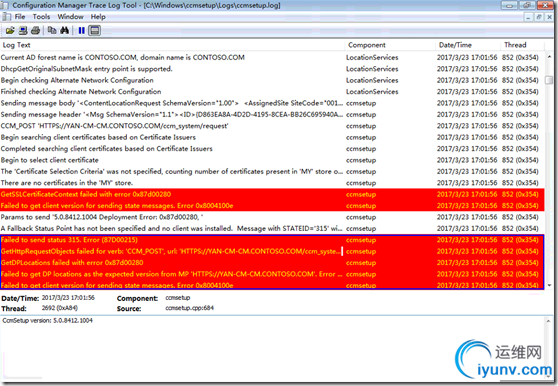The height and width of the screenshot is (386, 558).
Task: Select row CCM_POST 'HTTPS://YAN-CM-CM.CONTOSO.COM/ccm_system/request'
Action: (272, 126)
